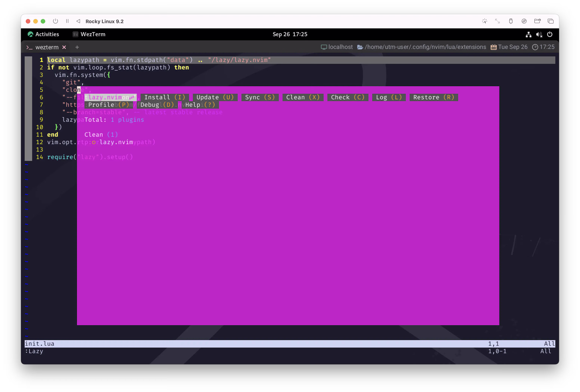
Task: Click the lazy.nvim home button
Action: click(111, 97)
